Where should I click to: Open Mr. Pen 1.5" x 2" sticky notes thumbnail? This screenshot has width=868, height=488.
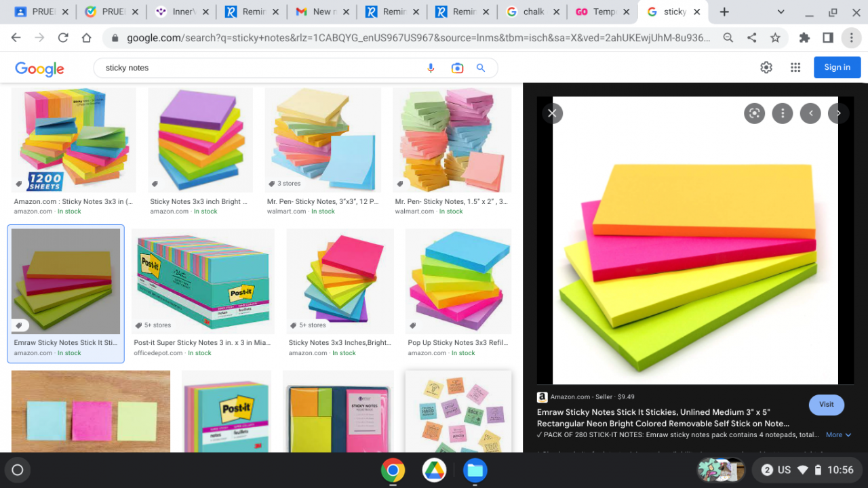click(452, 140)
